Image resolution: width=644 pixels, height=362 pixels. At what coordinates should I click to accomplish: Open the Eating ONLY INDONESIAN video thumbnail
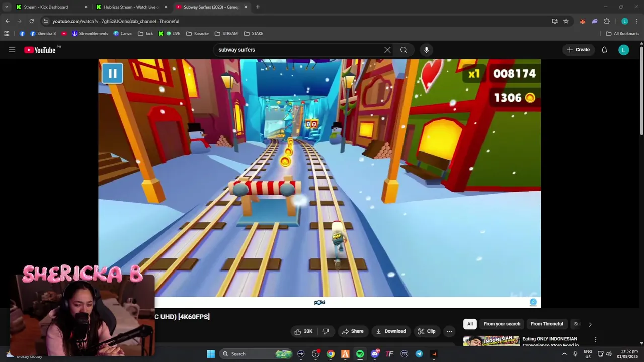(x=491, y=341)
